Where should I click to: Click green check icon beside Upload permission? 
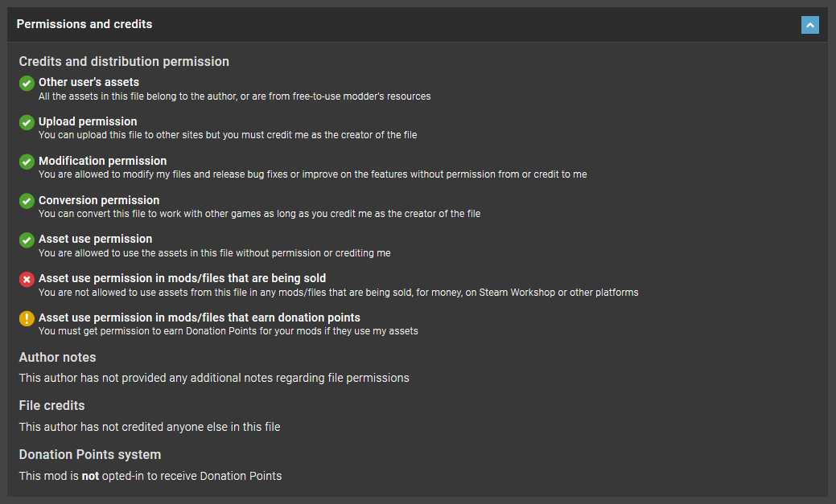pos(27,122)
